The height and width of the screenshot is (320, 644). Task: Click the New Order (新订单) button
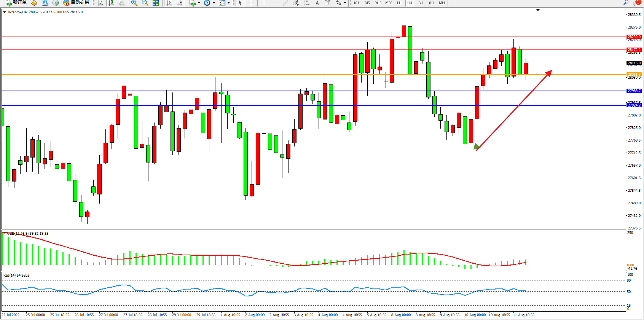16,3
